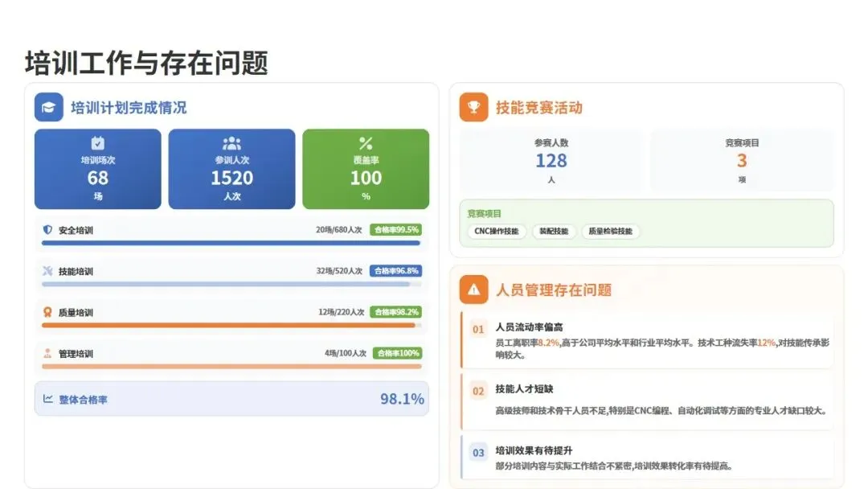Click the 68 training sessions value
This screenshot has height=489, width=868.
[98, 178]
